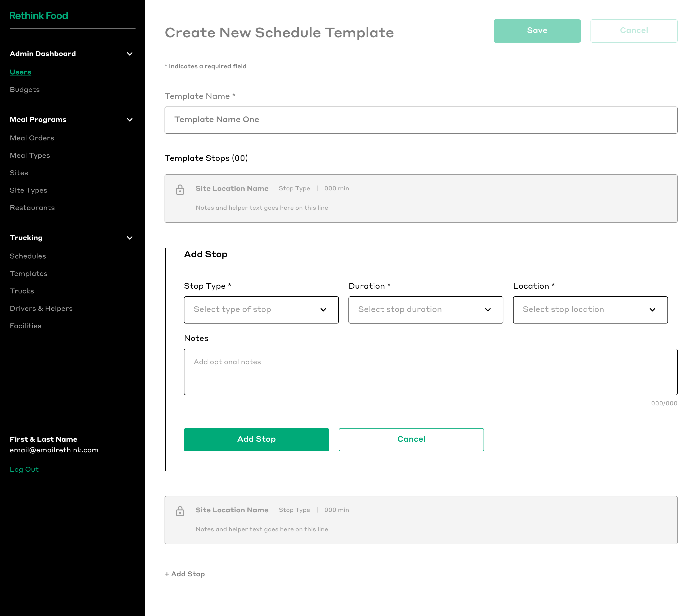697x616 pixels.
Task: Open Meal Orders page
Action: point(32,138)
